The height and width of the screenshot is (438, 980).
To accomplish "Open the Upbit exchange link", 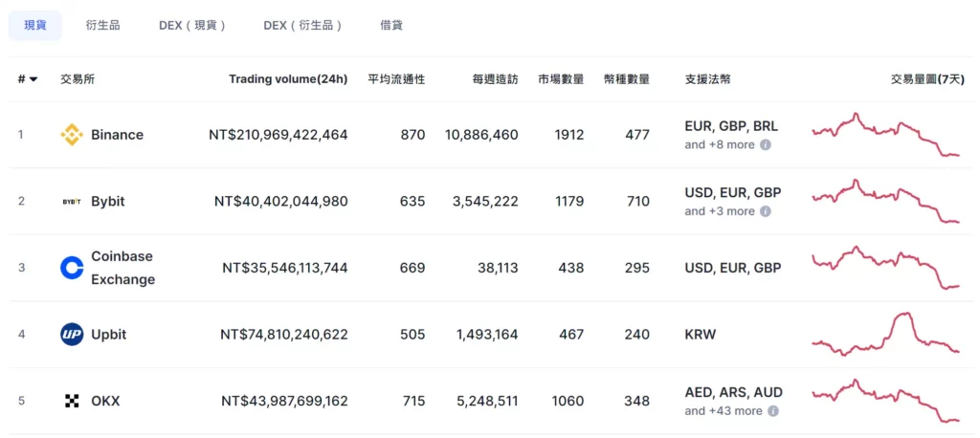I will [x=109, y=335].
